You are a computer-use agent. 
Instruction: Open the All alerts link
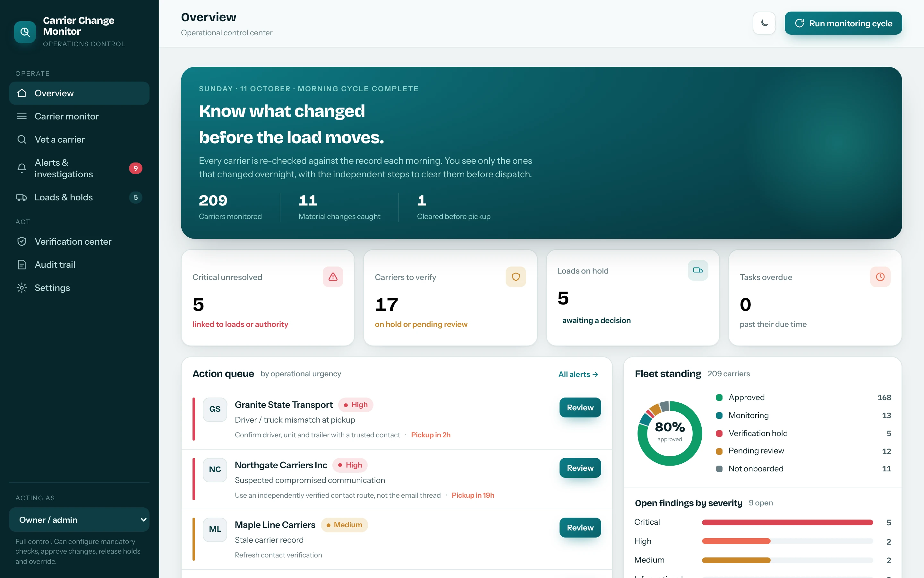578,374
